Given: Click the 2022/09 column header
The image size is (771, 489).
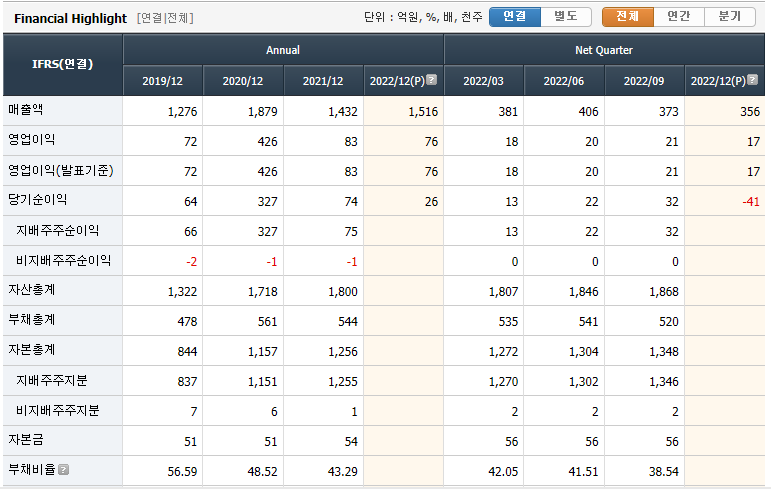Looking at the screenshot, I should pos(644,81).
